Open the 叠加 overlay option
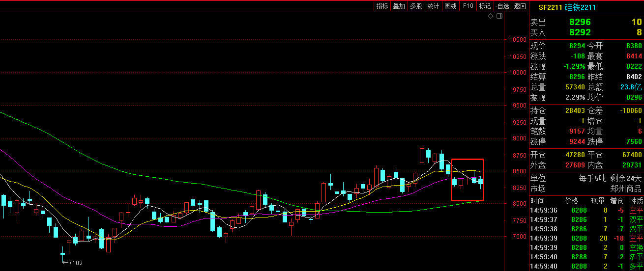Screen dimensions: 644x271 coord(399,6)
